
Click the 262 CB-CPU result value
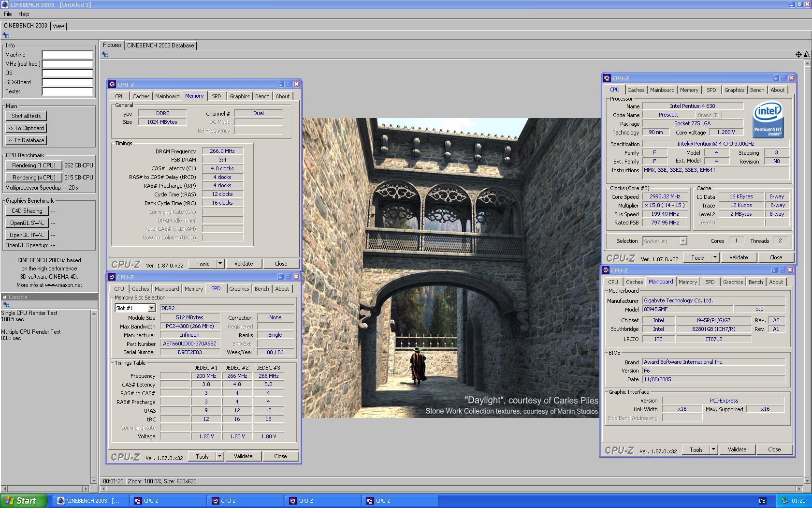79,165
